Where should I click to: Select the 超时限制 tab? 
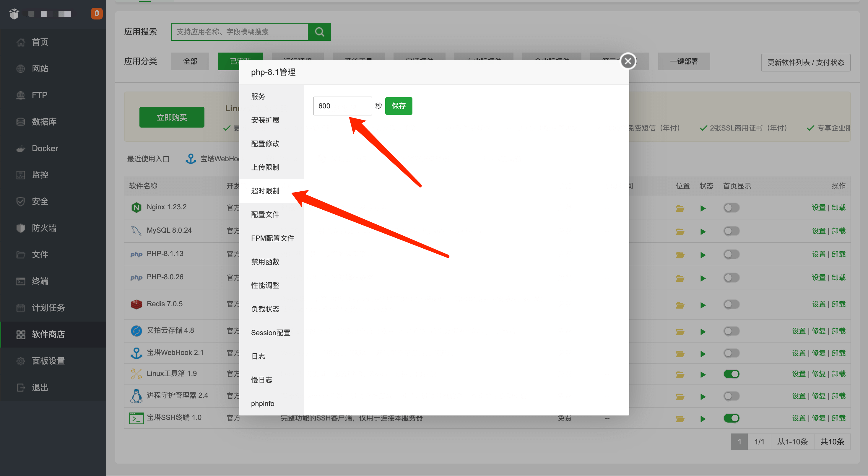272,191
